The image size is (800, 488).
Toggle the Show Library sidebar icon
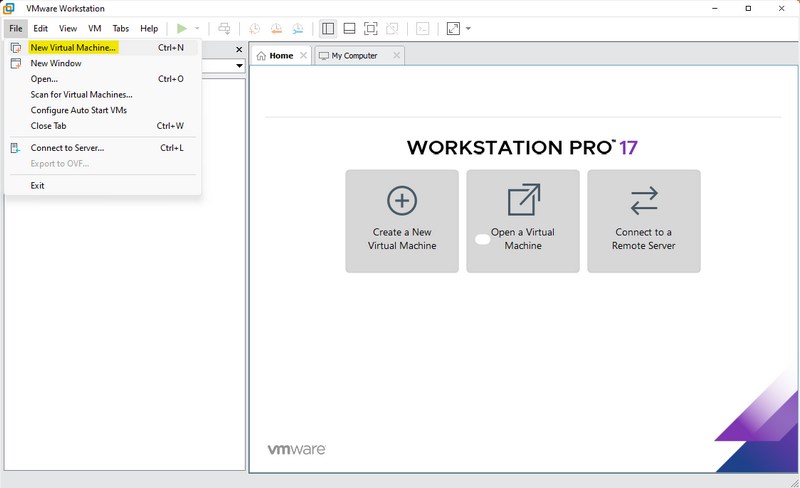click(327, 29)
